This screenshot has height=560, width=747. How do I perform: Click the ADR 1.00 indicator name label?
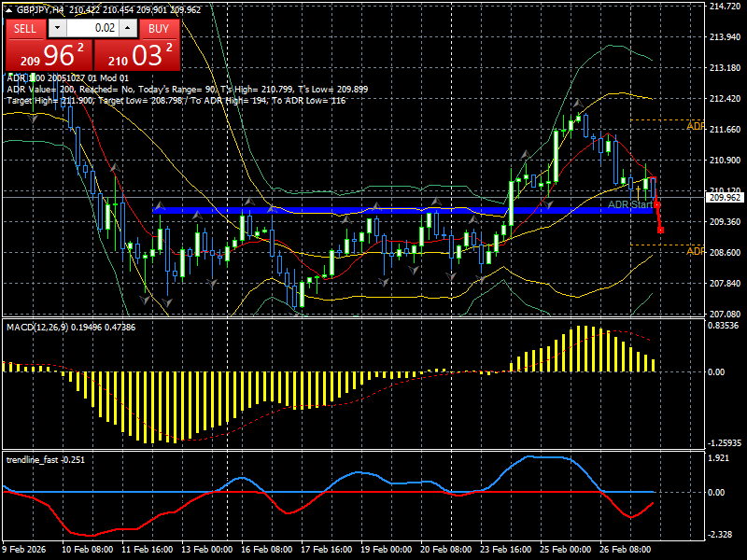tap(67, 78)
